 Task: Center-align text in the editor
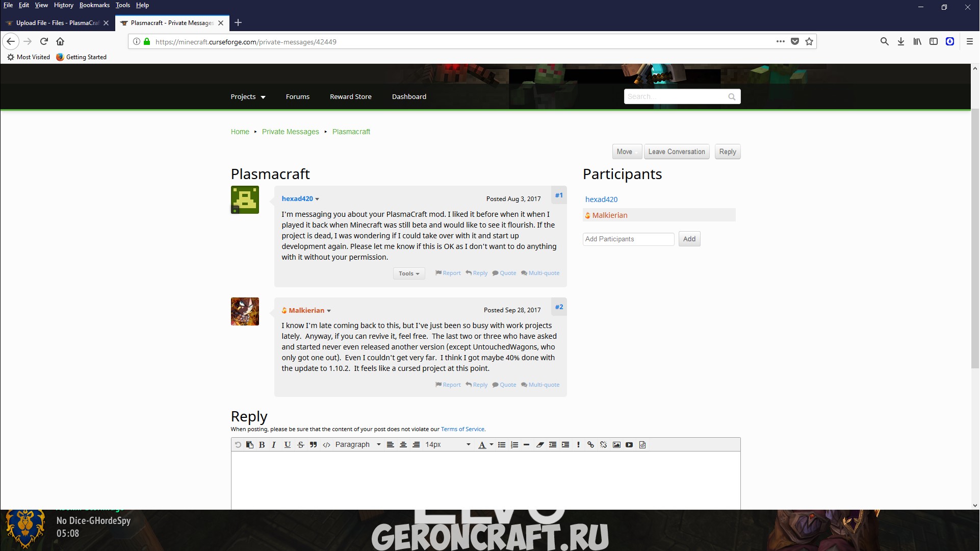(x=403, y=445)
